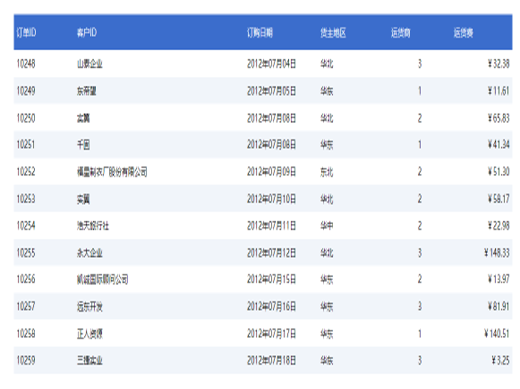The height and width of the screenshot is (389, 520).
Task: Select freight cell ¥13.97
Action: tap(499, 279)
